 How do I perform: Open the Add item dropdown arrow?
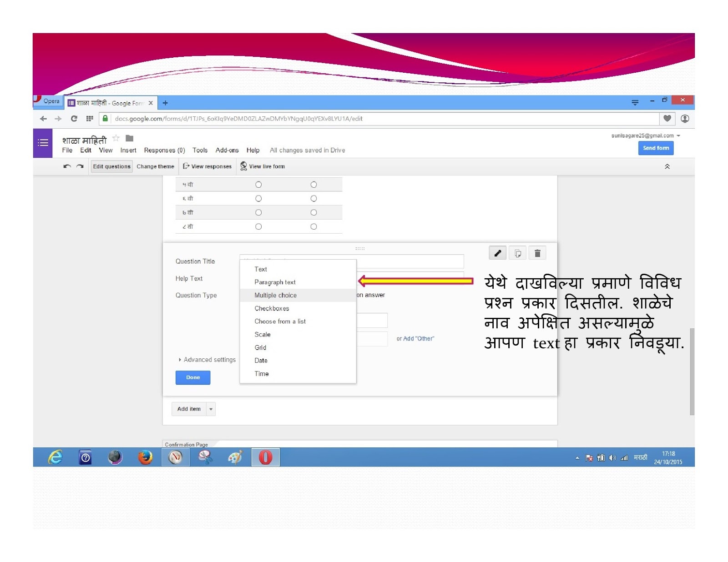point(211,409)
